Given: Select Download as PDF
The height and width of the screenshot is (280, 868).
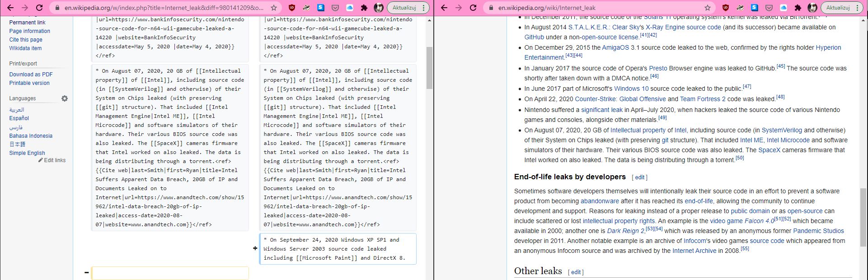Looking at the screenshot, I should (x=31, y=75).
